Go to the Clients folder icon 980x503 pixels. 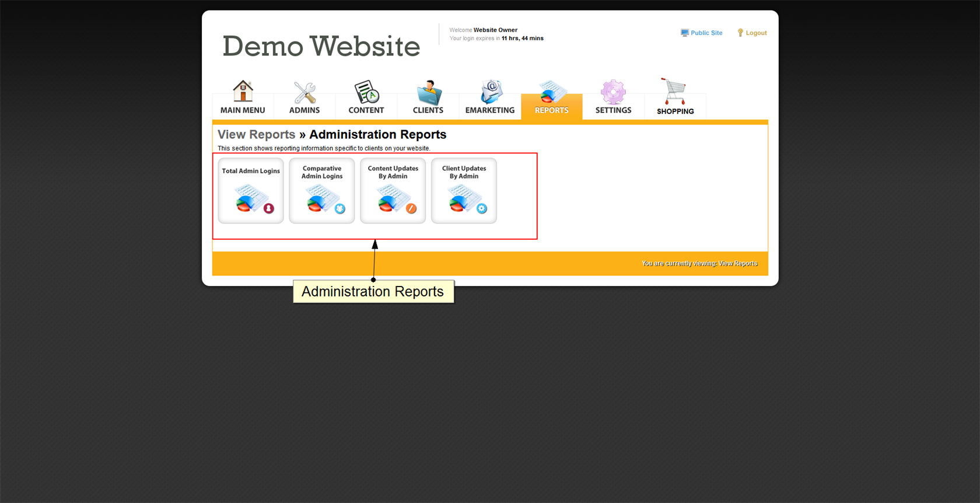coord(428,92)
